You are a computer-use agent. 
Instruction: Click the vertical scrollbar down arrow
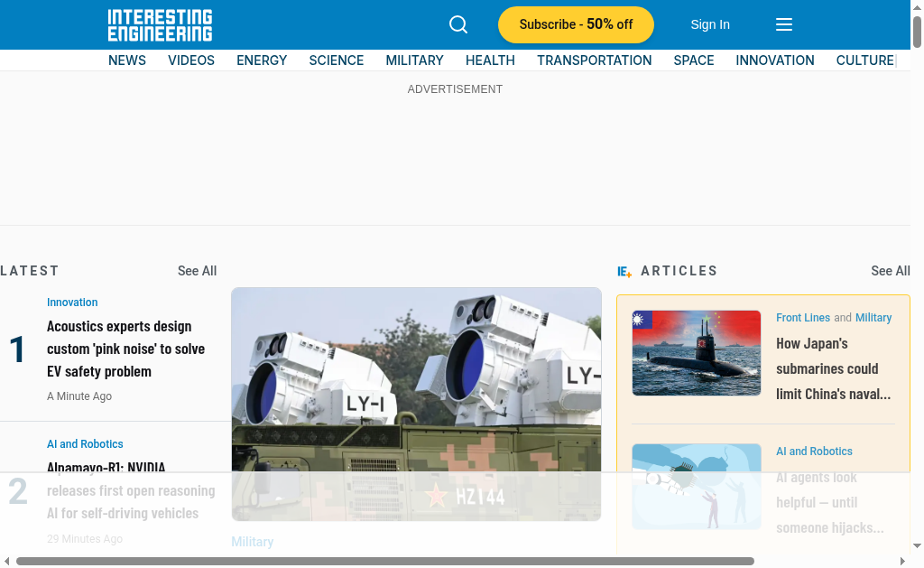[917, 545]
